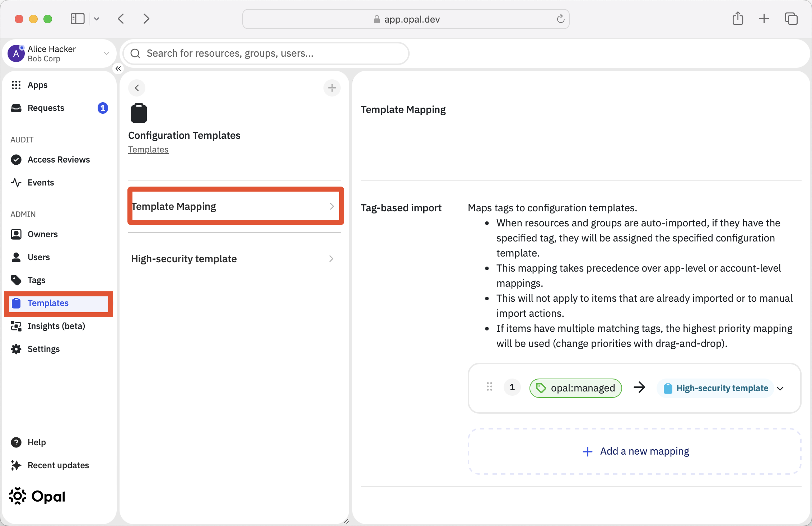Click the Configuration Templates clipboard icon
Image resolution: width=812 pixels, height=526 pixels.
[139, 113]
